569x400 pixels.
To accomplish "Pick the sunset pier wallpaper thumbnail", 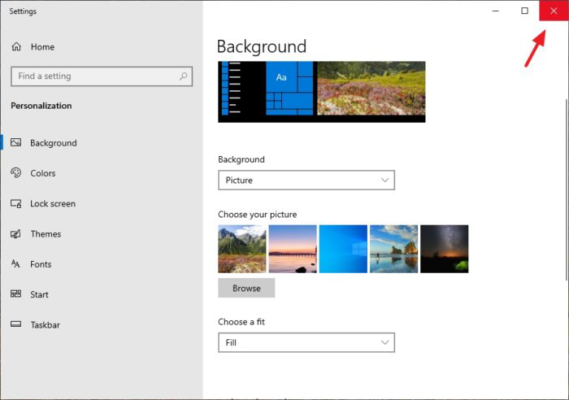I will (x=292, y=249).
